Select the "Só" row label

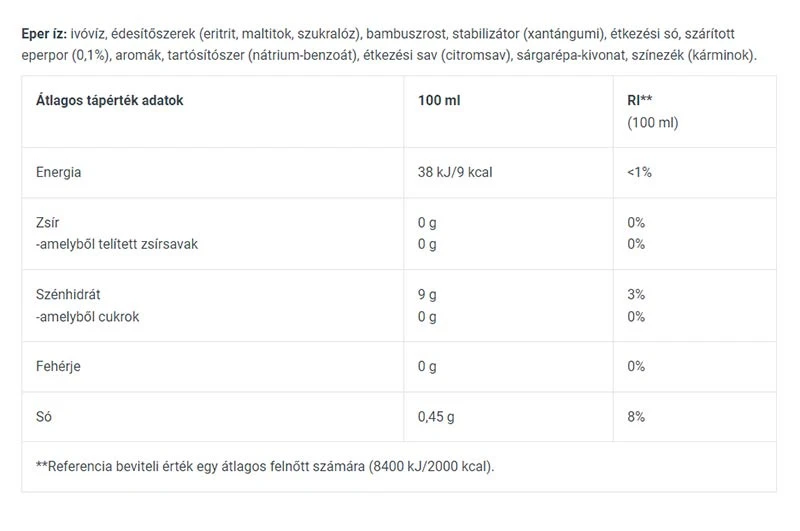coord(44,416)
